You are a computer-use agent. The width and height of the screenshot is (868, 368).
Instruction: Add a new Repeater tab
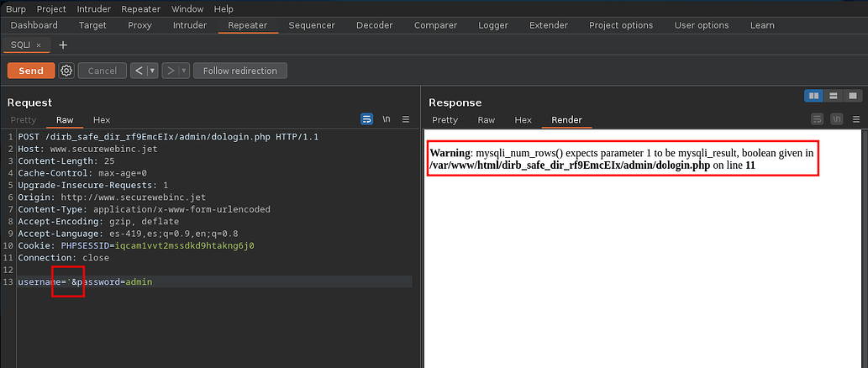(x=63, y=45)
